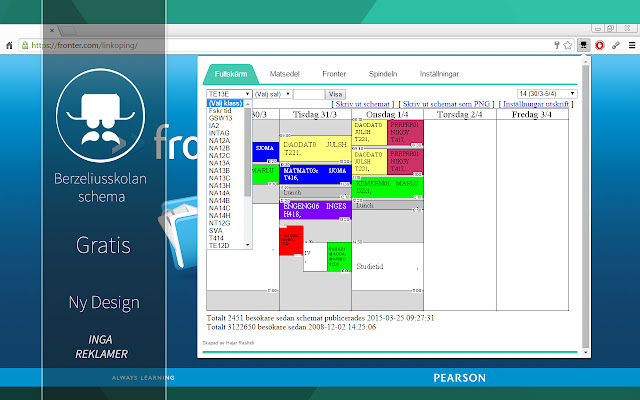
Task: Choose NA14A from class list
Action: pos(225,193)
